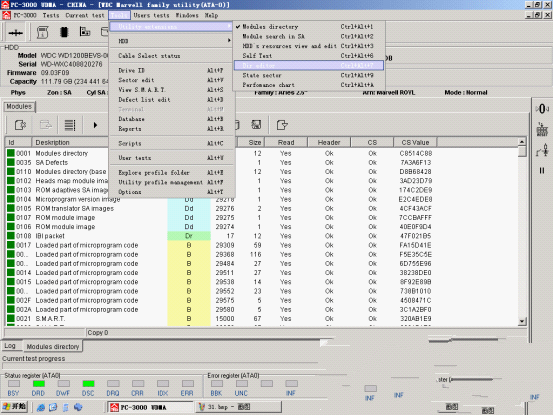The width and height of the screenshot is (553, 415).
Task: Choose Utility profile management
Action: point(171,182)
